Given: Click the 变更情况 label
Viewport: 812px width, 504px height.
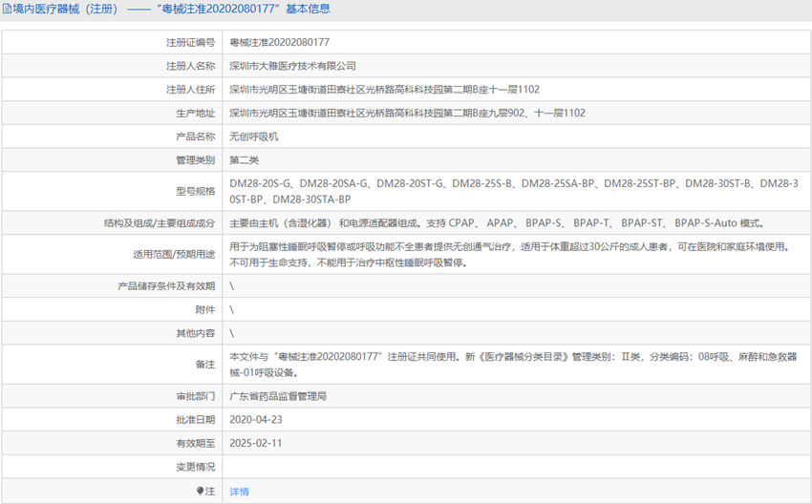Looking at the screenshot, I should tap(195, 467).
